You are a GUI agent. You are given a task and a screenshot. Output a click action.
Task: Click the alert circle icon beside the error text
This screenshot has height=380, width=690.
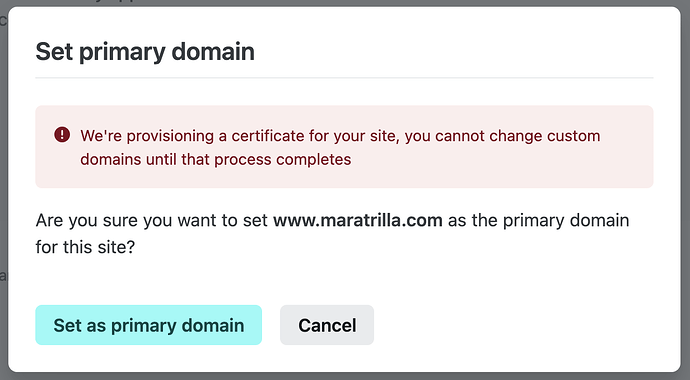(62, 135)
